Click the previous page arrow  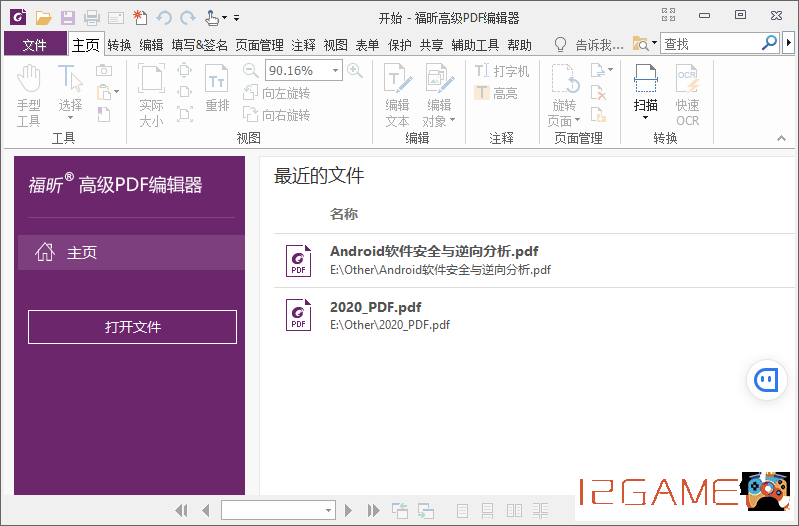point(206,510)
